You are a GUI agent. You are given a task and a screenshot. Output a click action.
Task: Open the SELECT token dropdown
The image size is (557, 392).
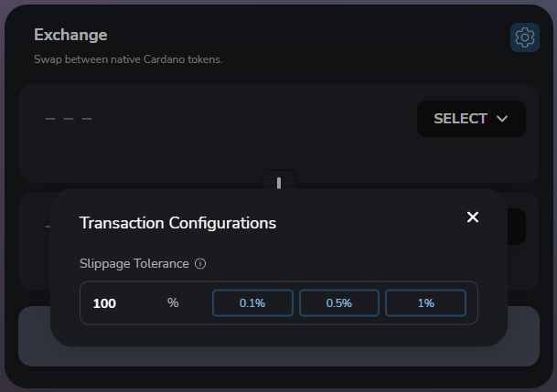coord(471,119)
